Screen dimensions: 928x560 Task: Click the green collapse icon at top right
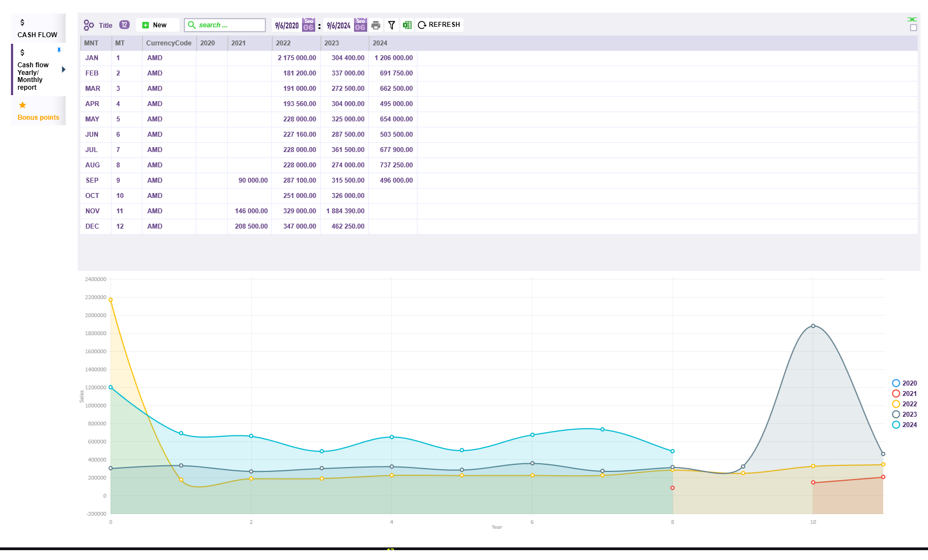point(912,19)
